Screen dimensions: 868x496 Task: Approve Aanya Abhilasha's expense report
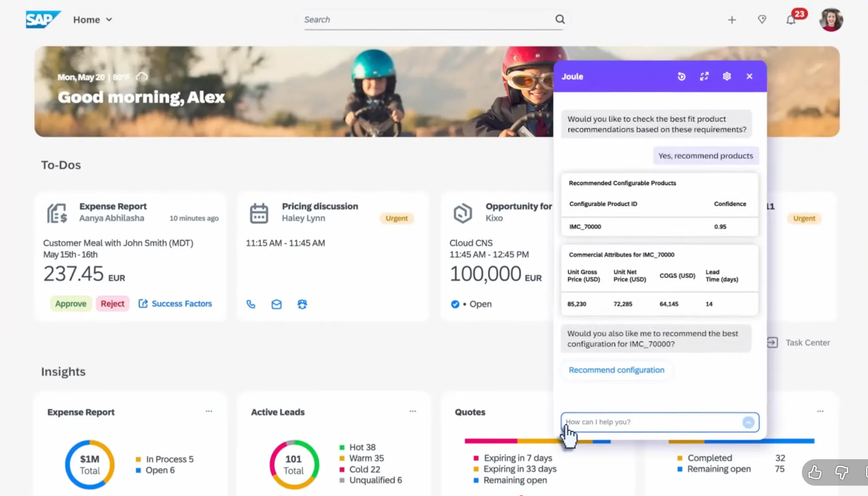[71, 303]
